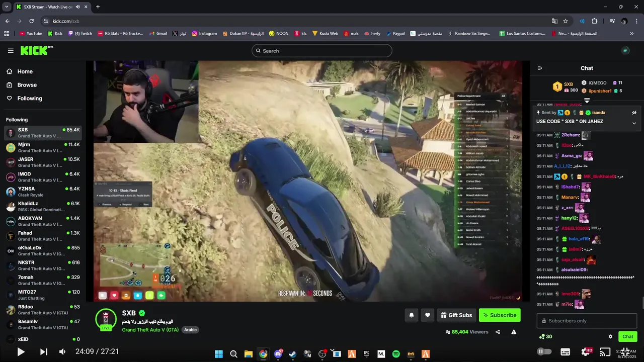
Task: Open Chrome three-dot menu
Action: tap(637, 21)
